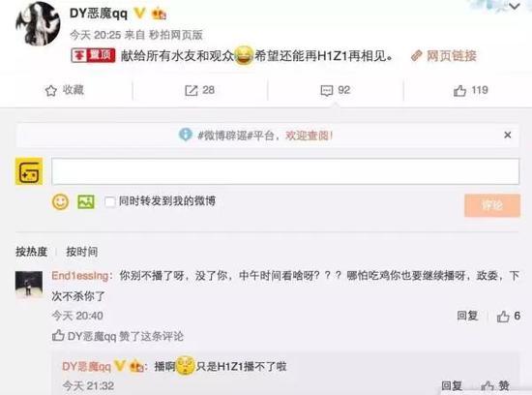
Task: Click the 收藏 star icon
Action: tap(51, 91)
